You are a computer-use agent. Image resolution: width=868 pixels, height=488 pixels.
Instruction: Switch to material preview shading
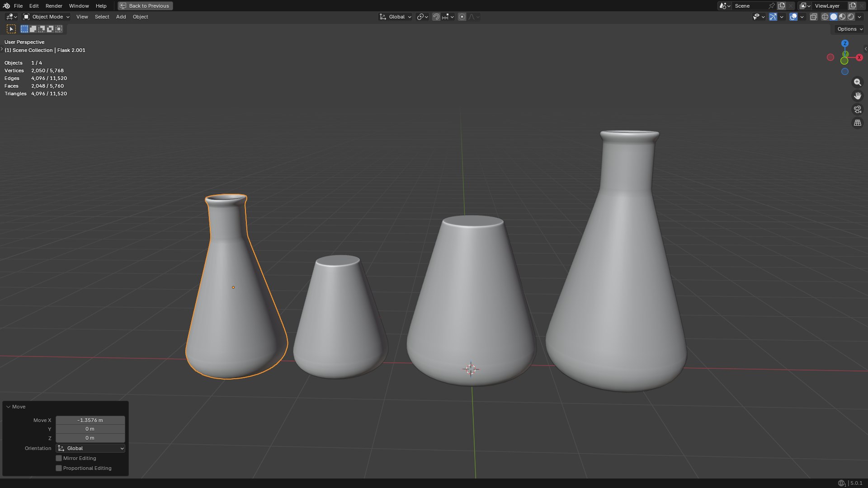842,17
